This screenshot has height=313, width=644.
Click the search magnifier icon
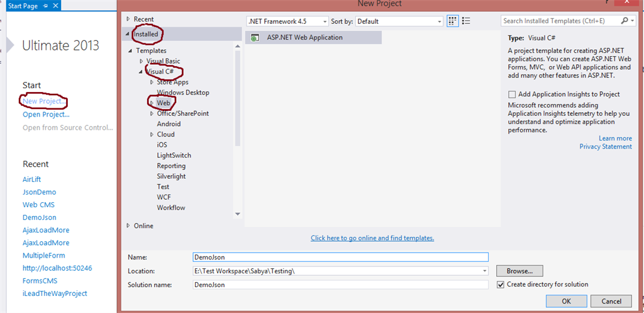tap(625, 21)
